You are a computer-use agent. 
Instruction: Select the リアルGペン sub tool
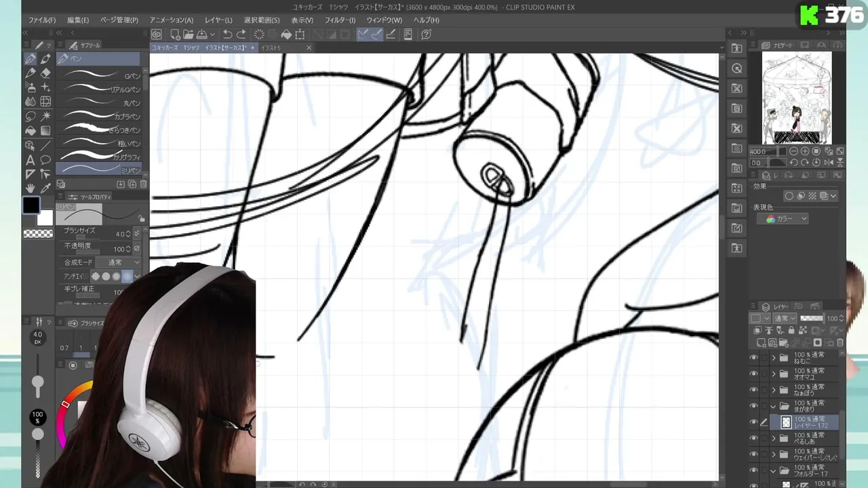[x=99, y=89]
